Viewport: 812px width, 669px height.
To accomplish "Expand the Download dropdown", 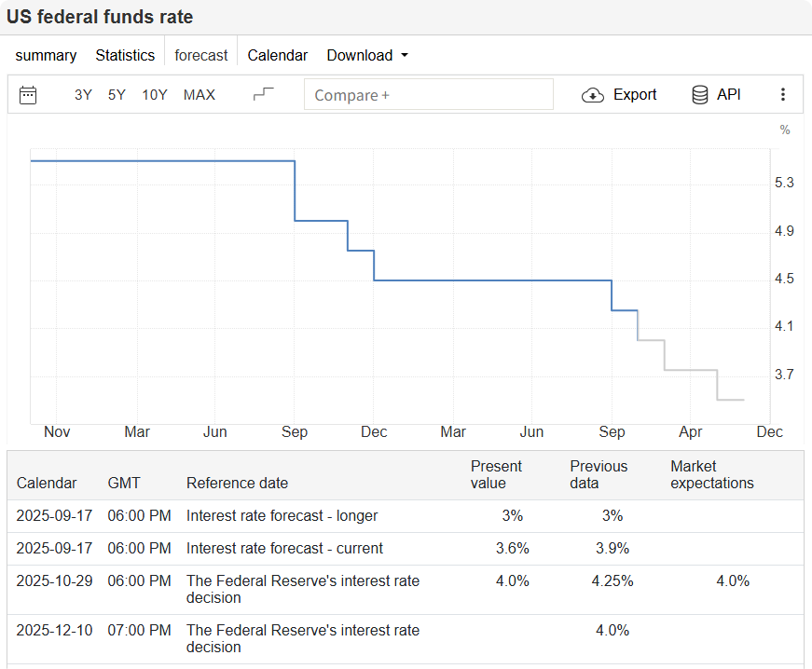I will pyautogui.click(x=367, y=55).
